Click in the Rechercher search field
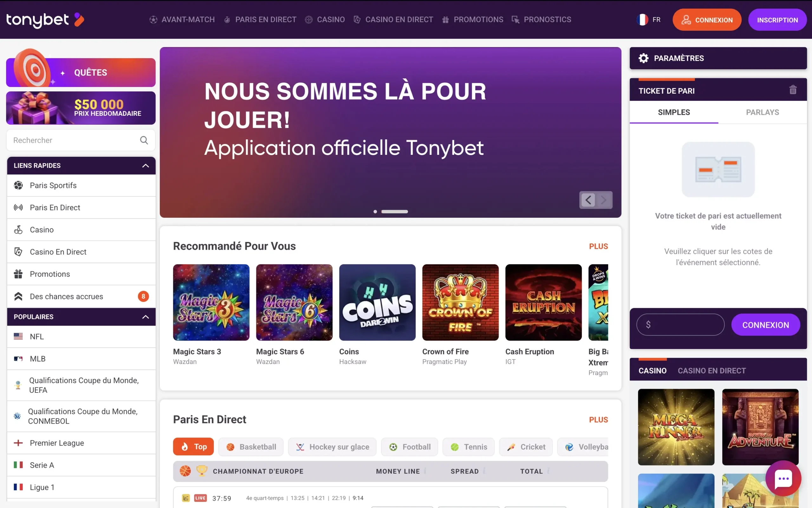 (x=81, y=140)
